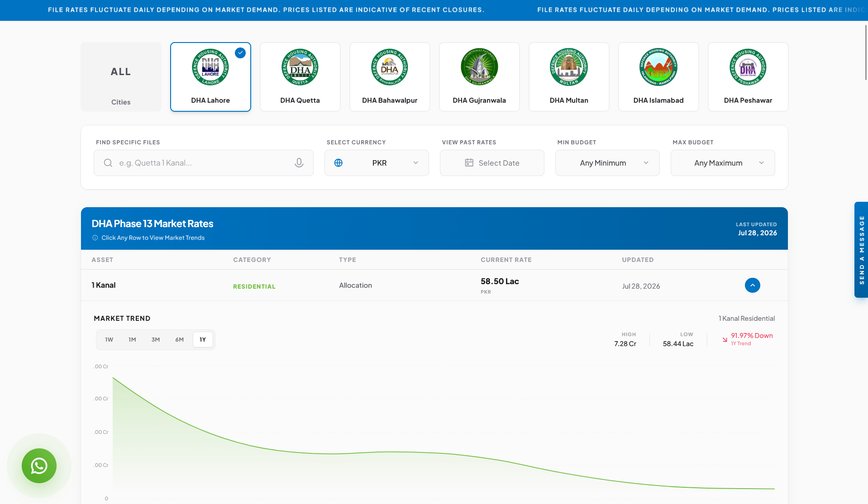Viewport: 868px width, 504px height.
Task: Click the 58.44 Lac low value
Action: click(678, 344)
